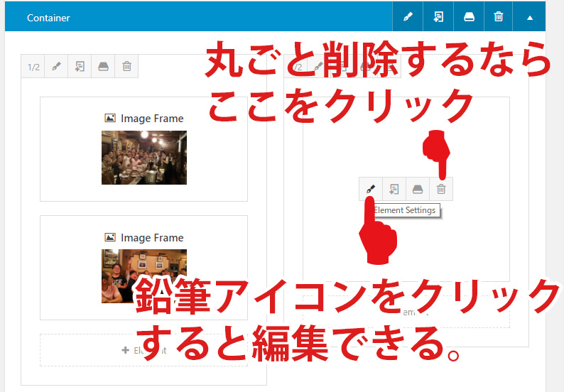This screenshot has width=564, height=392.
Task: Click the first Image Frame thumbnail
Action: click(143, 158)
